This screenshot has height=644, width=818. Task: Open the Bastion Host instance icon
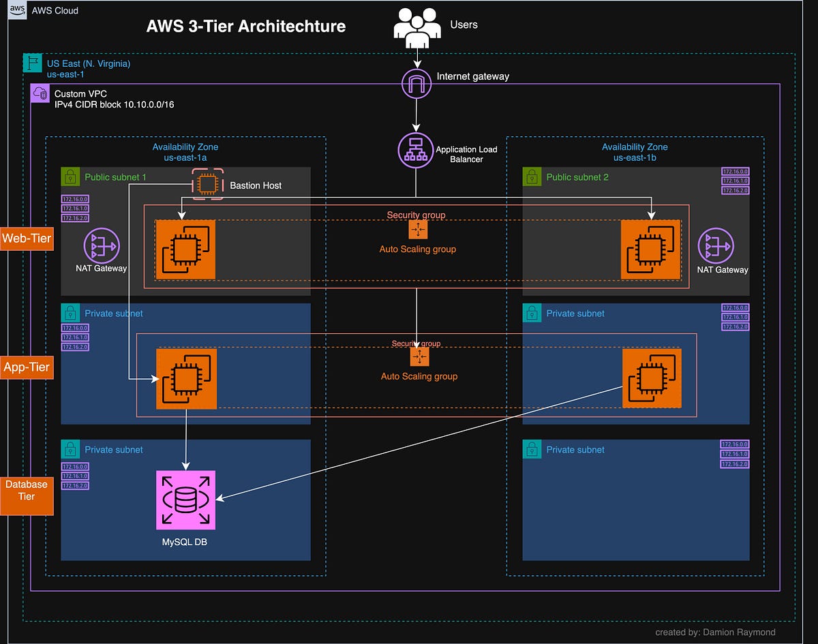pos(207,183)
